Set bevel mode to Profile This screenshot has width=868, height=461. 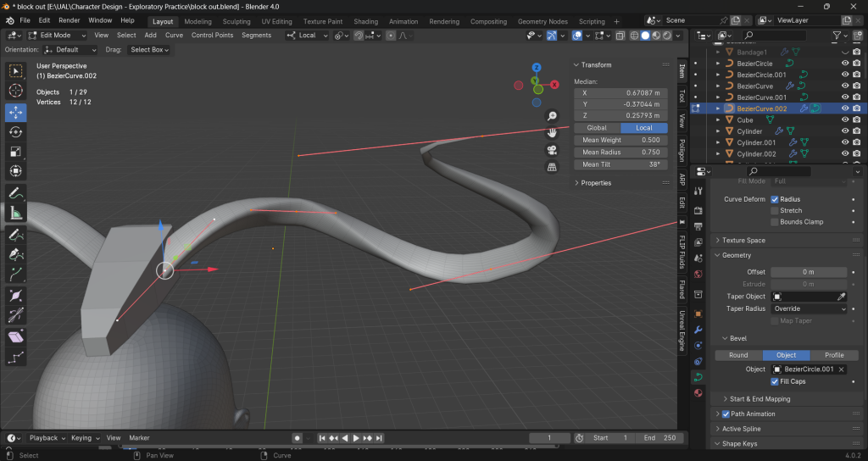coord(834,355)
